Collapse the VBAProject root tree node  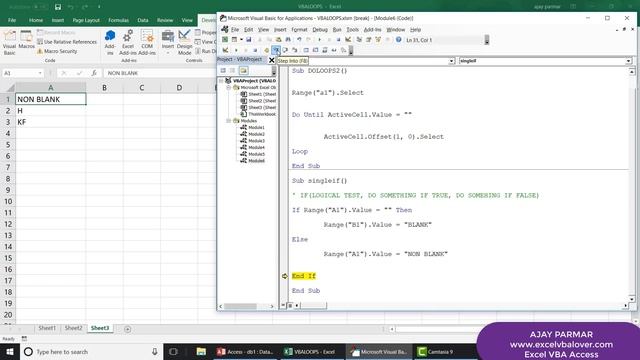pyautogui.click(x=221, y=81)
